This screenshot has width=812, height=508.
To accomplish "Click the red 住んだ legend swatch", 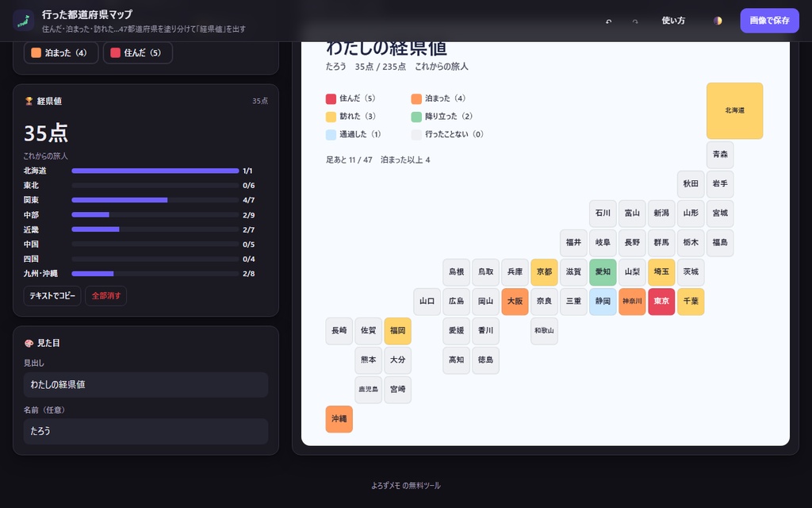I will tap(331, 98).
